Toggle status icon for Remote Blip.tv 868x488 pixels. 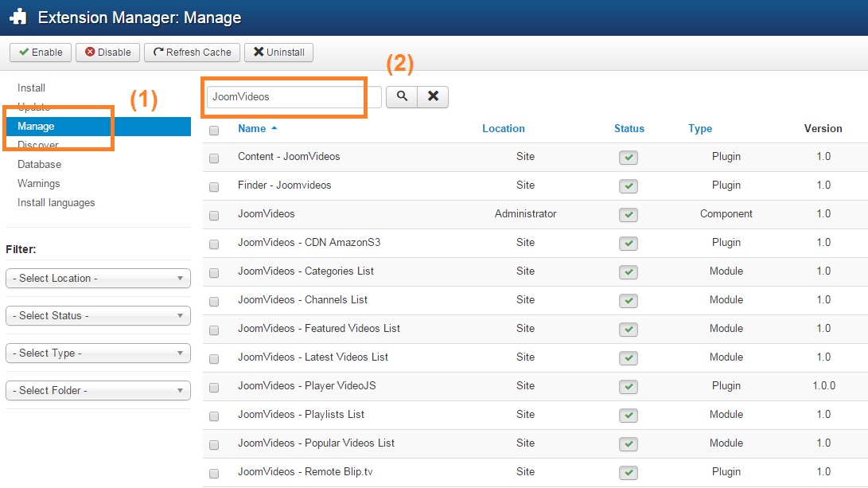629,473
